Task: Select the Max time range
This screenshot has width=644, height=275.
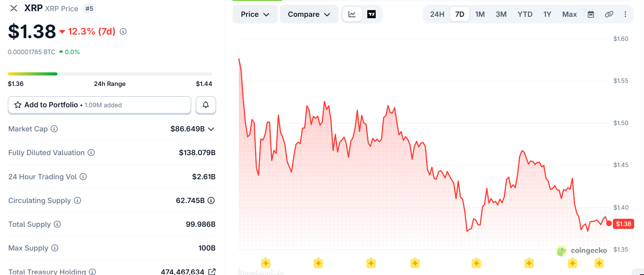Action: click(569, 14)
